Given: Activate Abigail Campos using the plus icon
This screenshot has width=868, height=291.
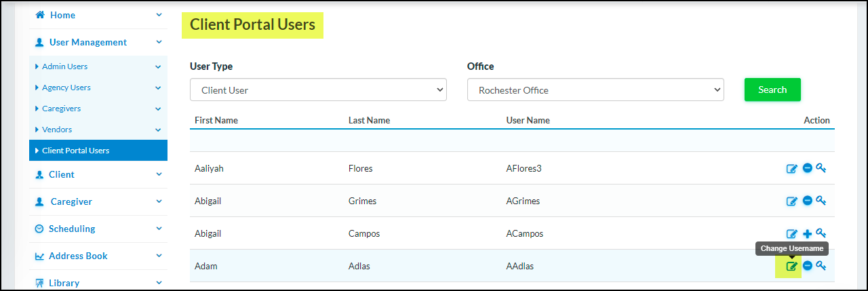Looking at the screenshot, I should pos(807,234).
